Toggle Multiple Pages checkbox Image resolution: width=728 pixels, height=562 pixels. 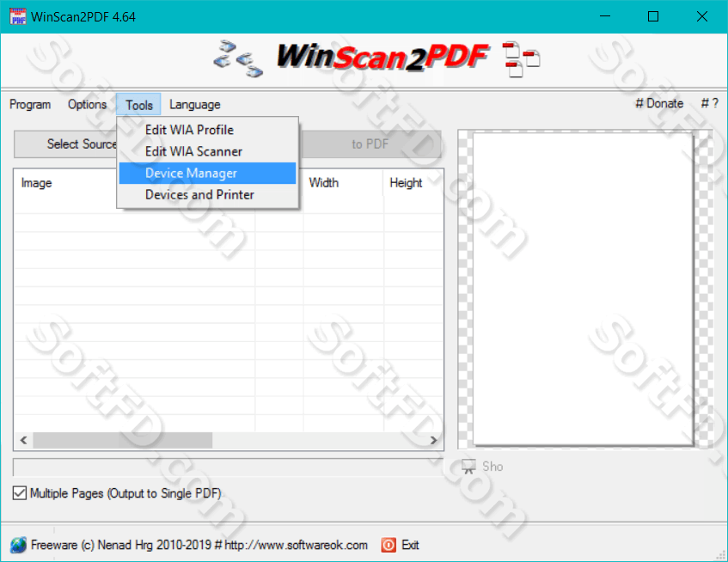20,493
